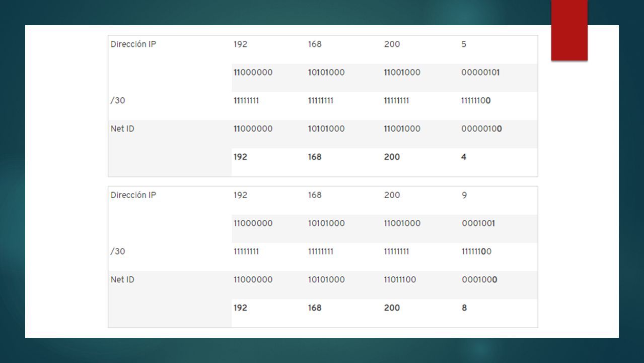Screen dimensions: 644x363
Task: Click 11111100 mask octet in the 192.168.200.9 table
Action: tap(476, 252)
